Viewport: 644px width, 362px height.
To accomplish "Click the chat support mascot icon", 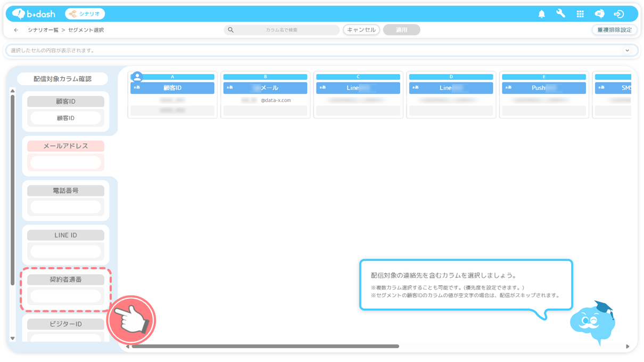I will (599, 14).
